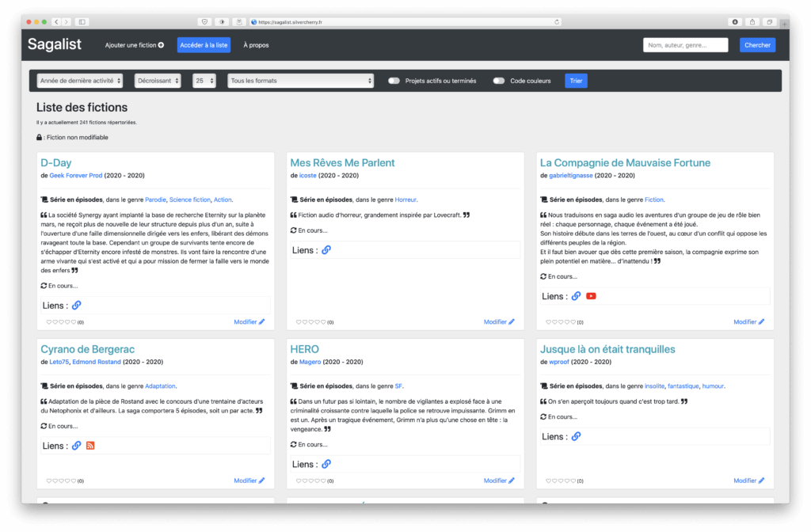Screen dimensions: 811x532
Task: Open link icon for Jusque là on était tranquilles
Action: tap(576, 436)
